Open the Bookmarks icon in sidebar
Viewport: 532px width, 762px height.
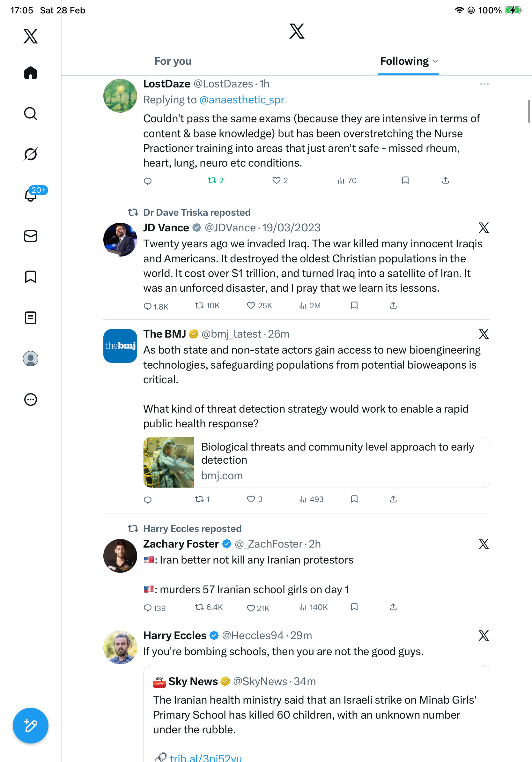click(x=31, y=277)
